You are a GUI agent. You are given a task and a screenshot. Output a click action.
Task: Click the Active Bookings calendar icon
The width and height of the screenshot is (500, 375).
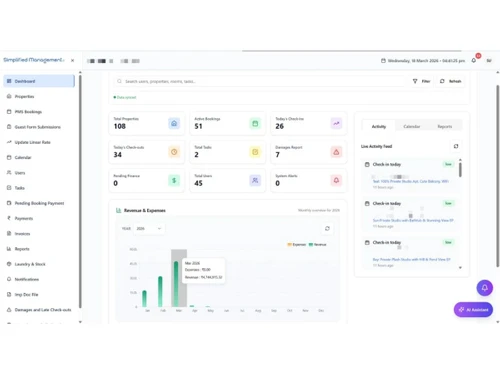click(255, 124)
